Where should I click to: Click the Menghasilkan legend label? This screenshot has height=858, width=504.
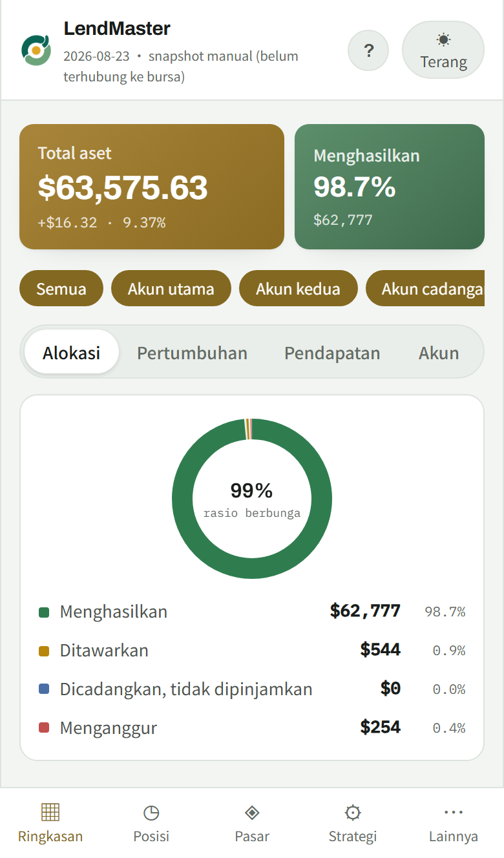click(x=114, y=611)
